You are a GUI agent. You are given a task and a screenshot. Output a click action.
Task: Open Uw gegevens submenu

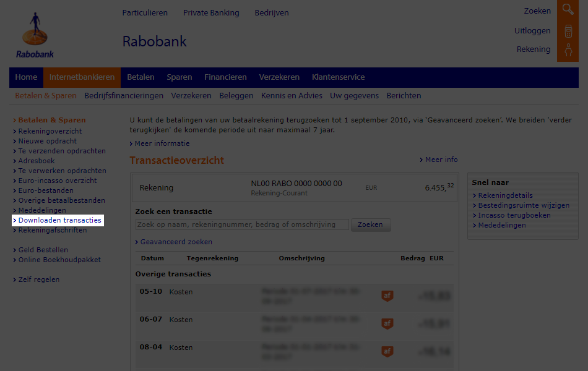[x=355, y=96]
